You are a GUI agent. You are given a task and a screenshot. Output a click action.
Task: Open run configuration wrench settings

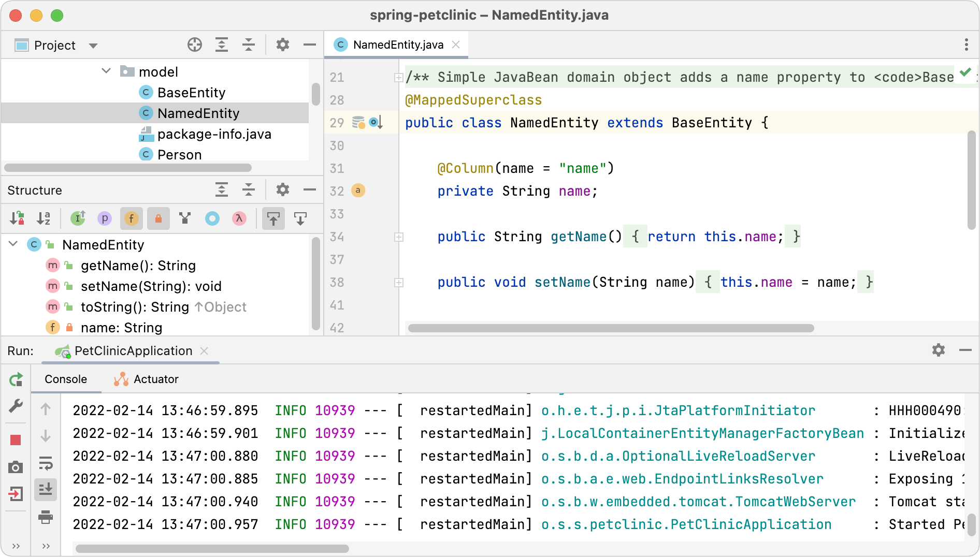tap(16, 407)
